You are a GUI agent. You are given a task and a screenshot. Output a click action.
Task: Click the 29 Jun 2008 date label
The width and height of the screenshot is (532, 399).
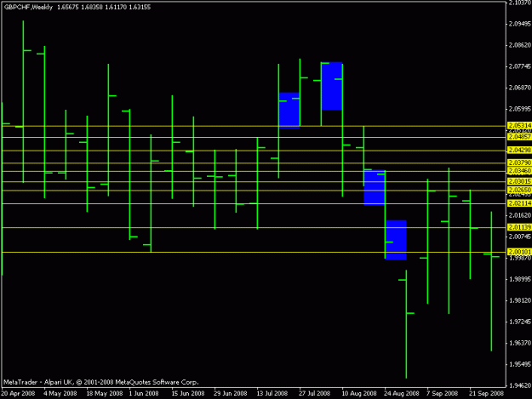point(231,394)
